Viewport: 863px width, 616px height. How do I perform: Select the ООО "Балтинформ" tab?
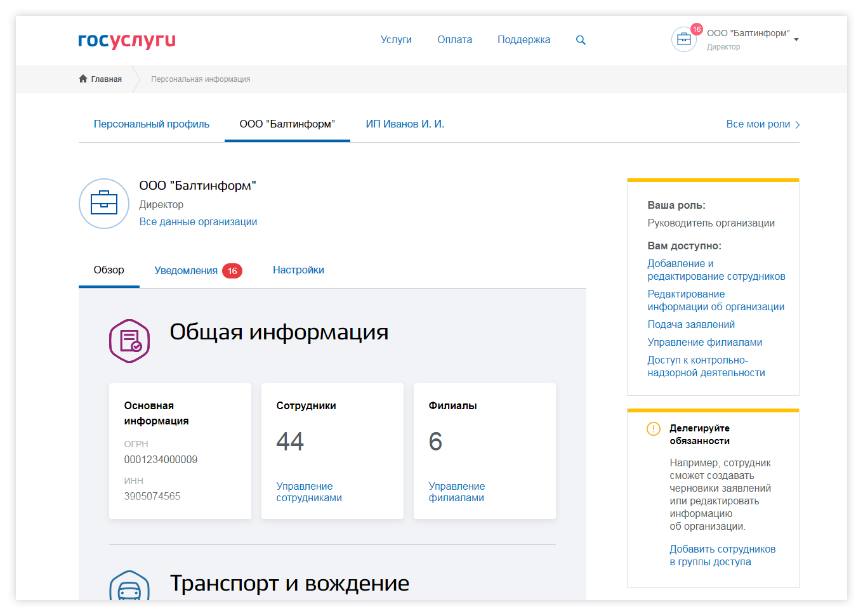(287, 124)
